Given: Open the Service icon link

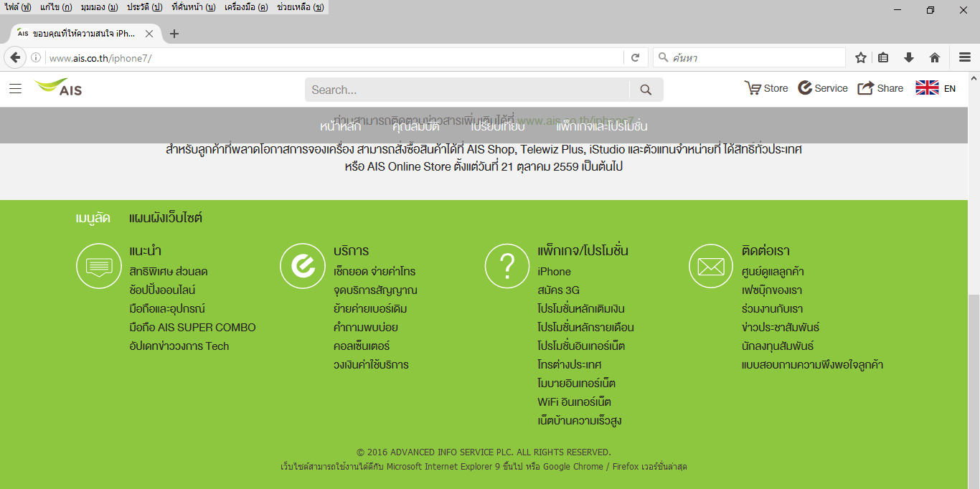Looking at the screenshot, I should click(x=804, y=88).
